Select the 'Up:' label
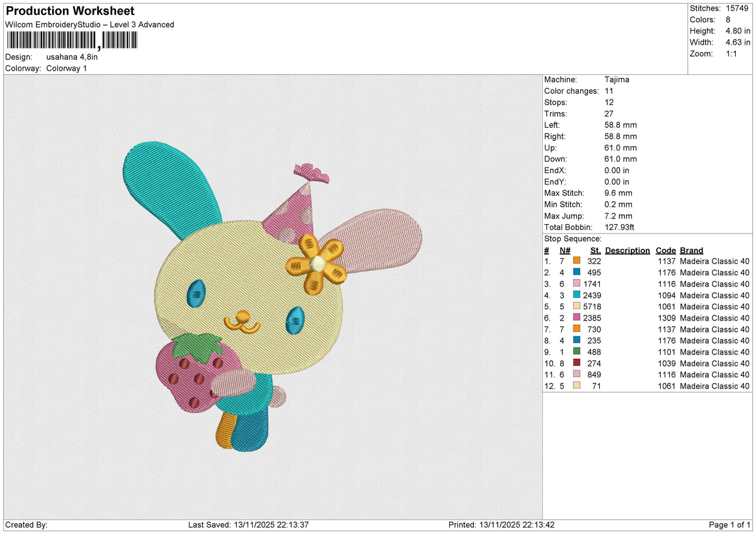This screenshot has height=534, width=756. click(x=551, y=148)
